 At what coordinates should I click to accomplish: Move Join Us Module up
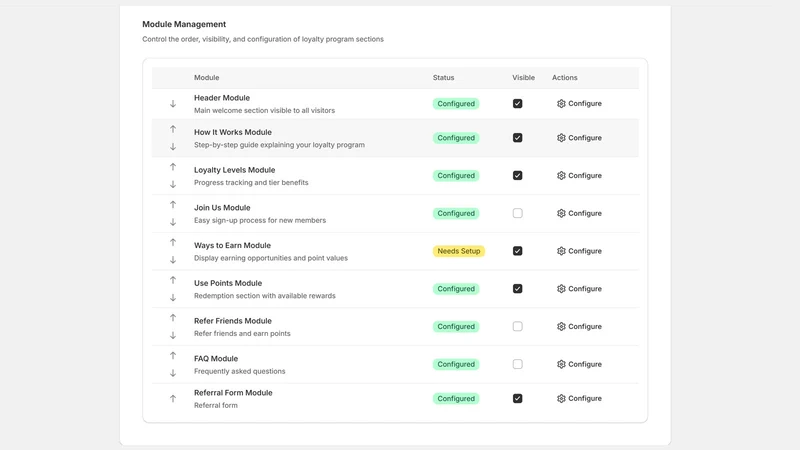coord(173,205)
